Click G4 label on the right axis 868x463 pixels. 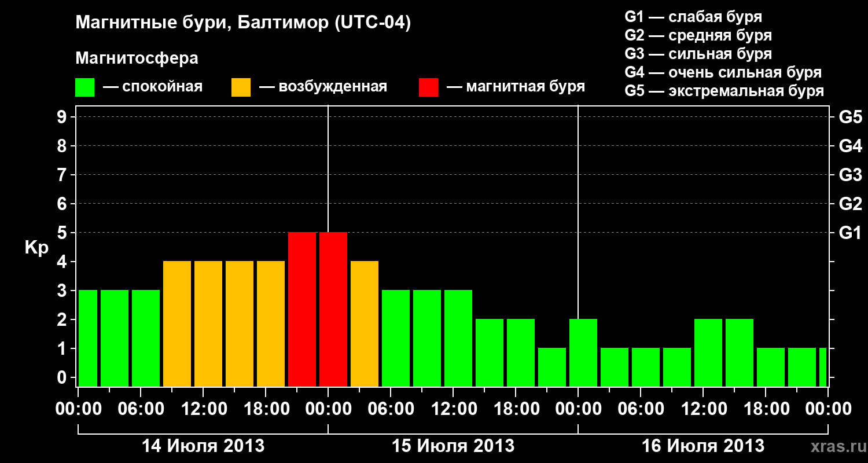point(850,146)
